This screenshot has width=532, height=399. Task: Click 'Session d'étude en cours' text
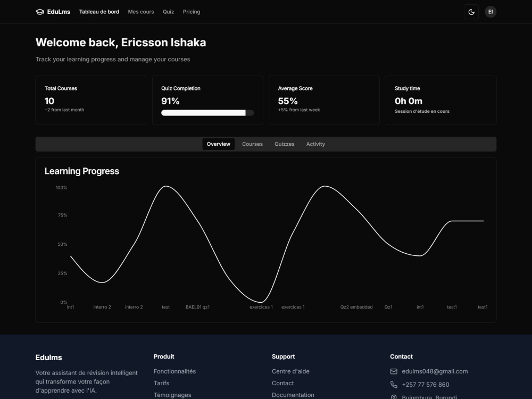[422, 111]
